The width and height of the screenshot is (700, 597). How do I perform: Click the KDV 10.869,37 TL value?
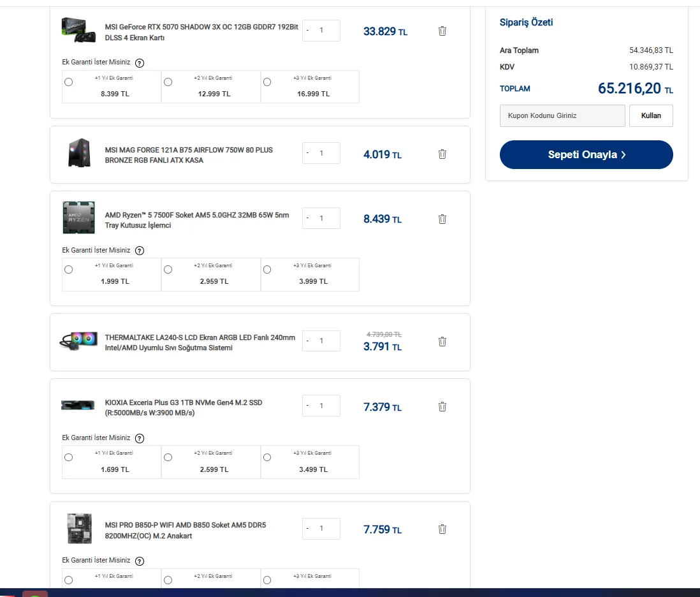point(651,67)
